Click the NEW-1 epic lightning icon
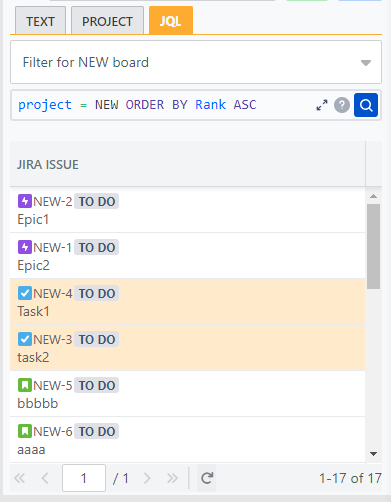This screenshot has width=391, height=502. coord(25,247)
